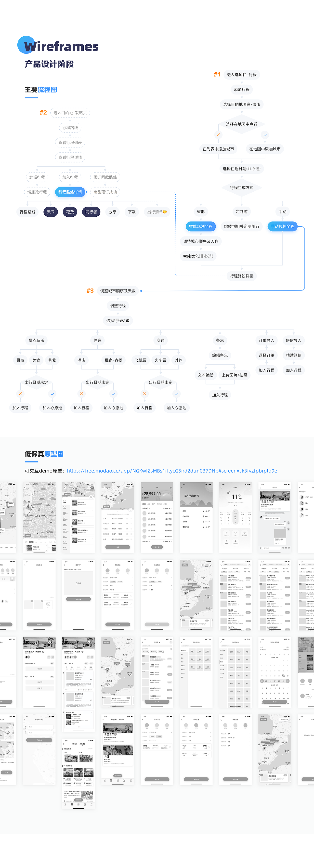
Task: Select the 增删改行程 node
Action: click(37, 192)
